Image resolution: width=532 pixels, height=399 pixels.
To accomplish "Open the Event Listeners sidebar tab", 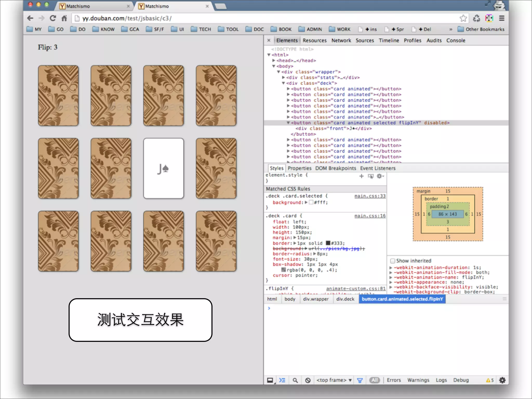I will pos(378,168).
